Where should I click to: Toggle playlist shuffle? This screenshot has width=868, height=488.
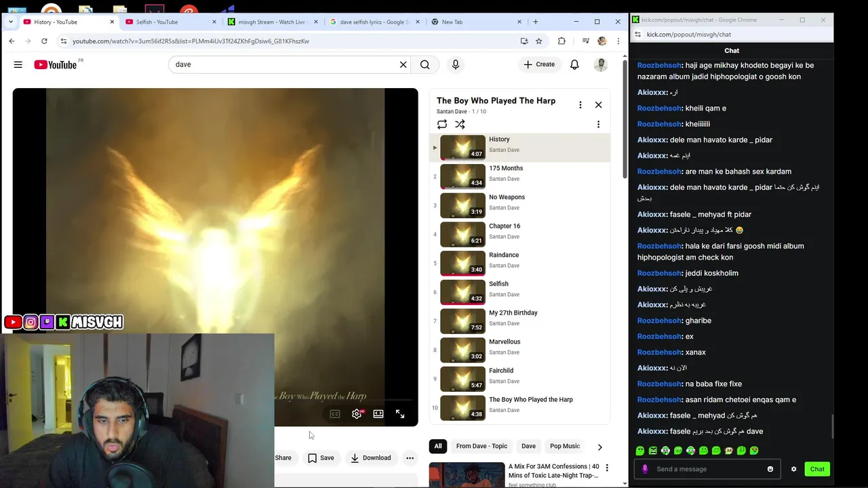tap(460, 124)
